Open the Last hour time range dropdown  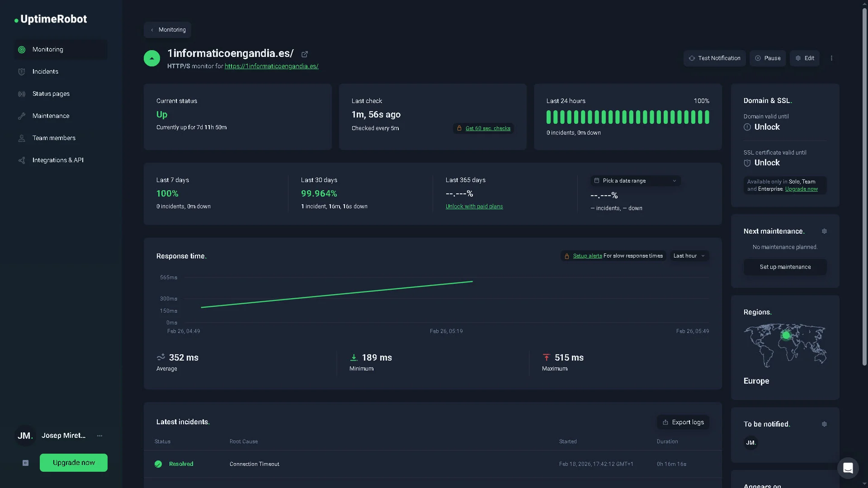[689, 256]
